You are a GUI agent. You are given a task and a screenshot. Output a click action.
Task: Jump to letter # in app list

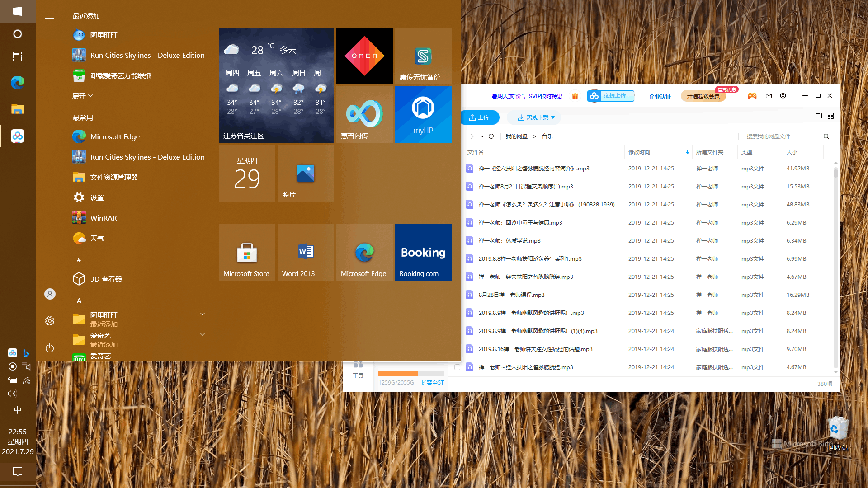[79, 260]
